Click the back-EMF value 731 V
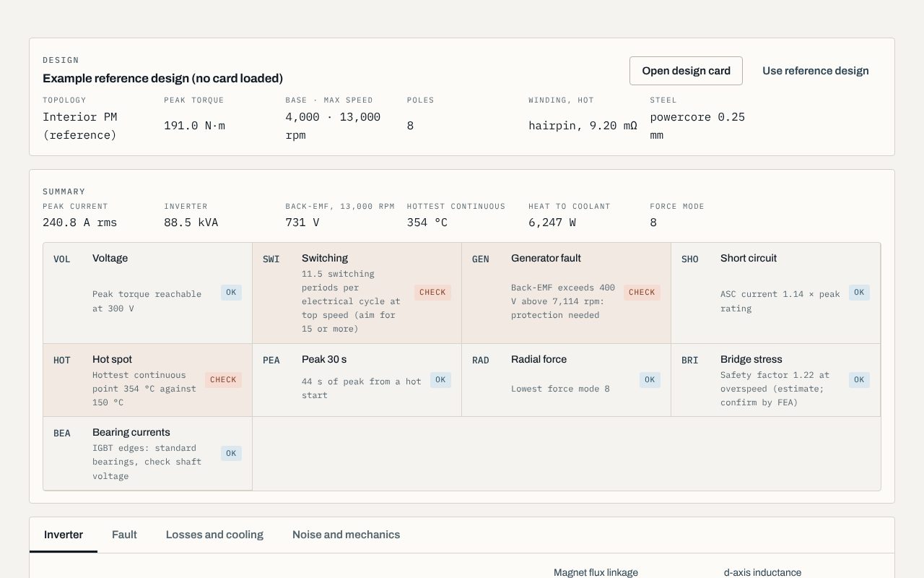 pos(302,223)
